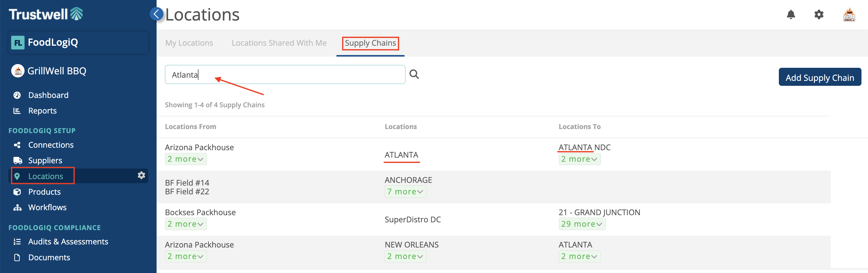
Task: Open Workflows in the sidebar
Action: click(48, 207)
